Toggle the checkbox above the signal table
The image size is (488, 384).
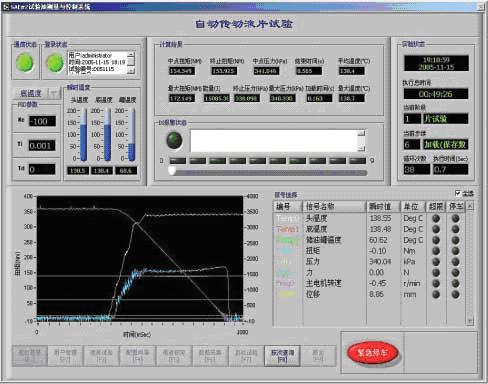pyautogui.click(x=458, y=193)
